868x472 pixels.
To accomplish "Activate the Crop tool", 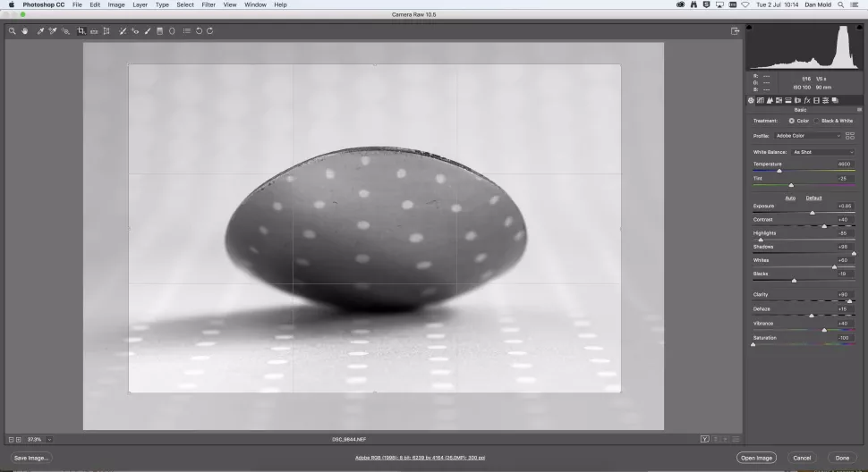I will click(81, 31).
